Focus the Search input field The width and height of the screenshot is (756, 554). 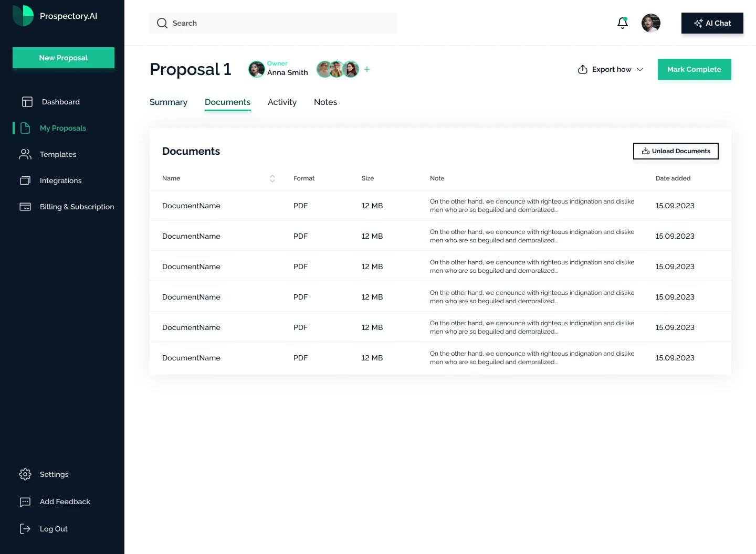click(274, 23)
